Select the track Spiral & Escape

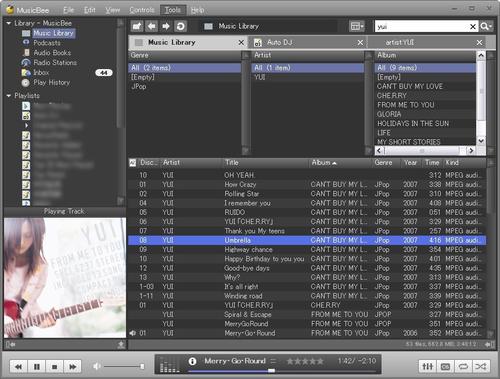307,314
